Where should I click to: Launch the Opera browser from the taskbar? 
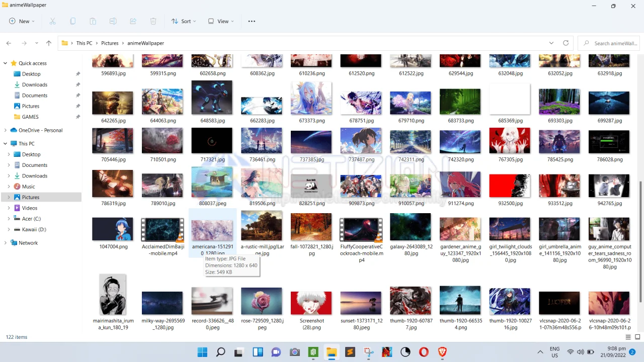(424, 352)
